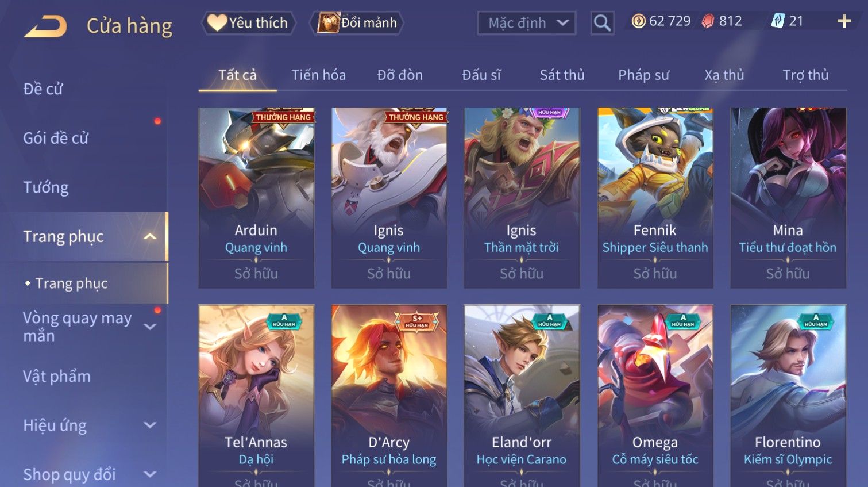Open the Mặc định sort dropdown
868x487 pixels.
526,23
